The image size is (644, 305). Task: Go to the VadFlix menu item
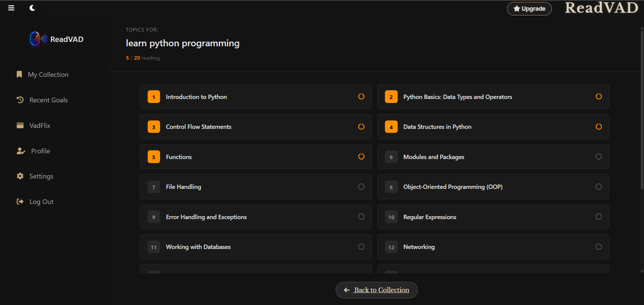[40, 125]
